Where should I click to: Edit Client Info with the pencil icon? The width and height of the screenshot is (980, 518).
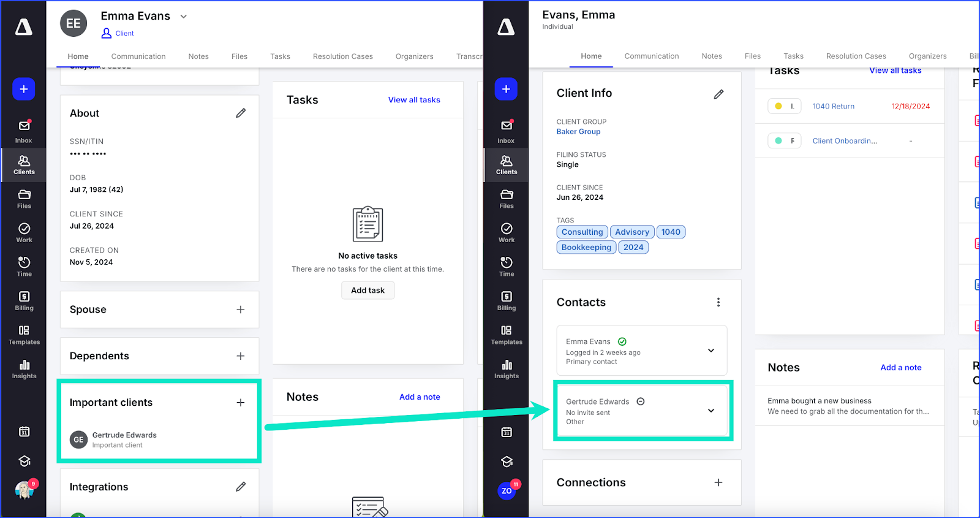click(718, 94)
